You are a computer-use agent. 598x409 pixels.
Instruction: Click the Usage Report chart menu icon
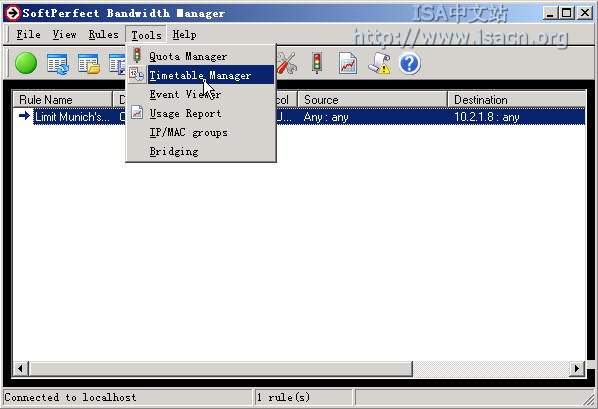click(137, 113)
